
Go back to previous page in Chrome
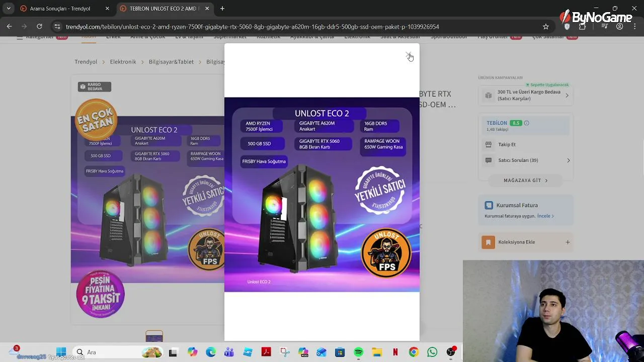click(9, 27)
